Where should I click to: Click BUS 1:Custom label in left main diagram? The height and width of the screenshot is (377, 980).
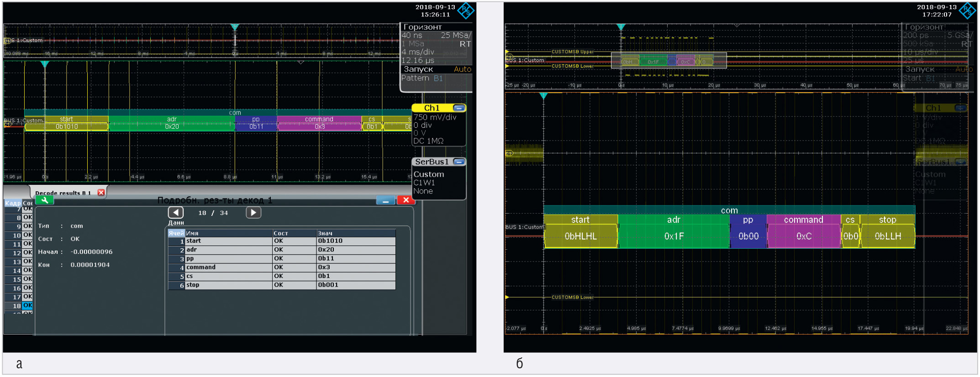click(x=23, y=120)
